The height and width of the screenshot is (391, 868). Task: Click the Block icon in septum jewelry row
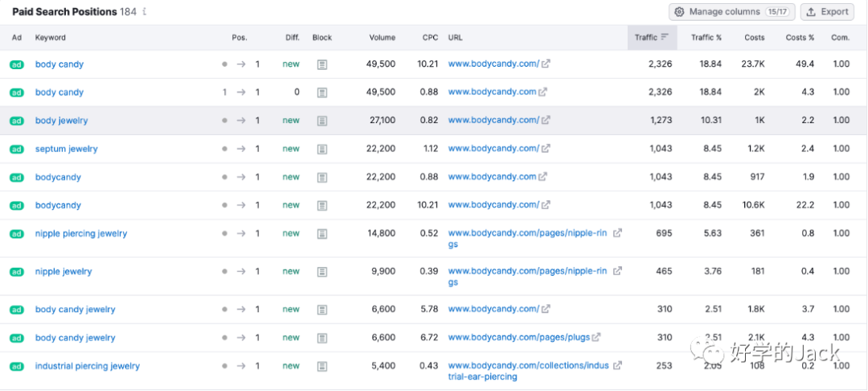click(x=322, y=149)
